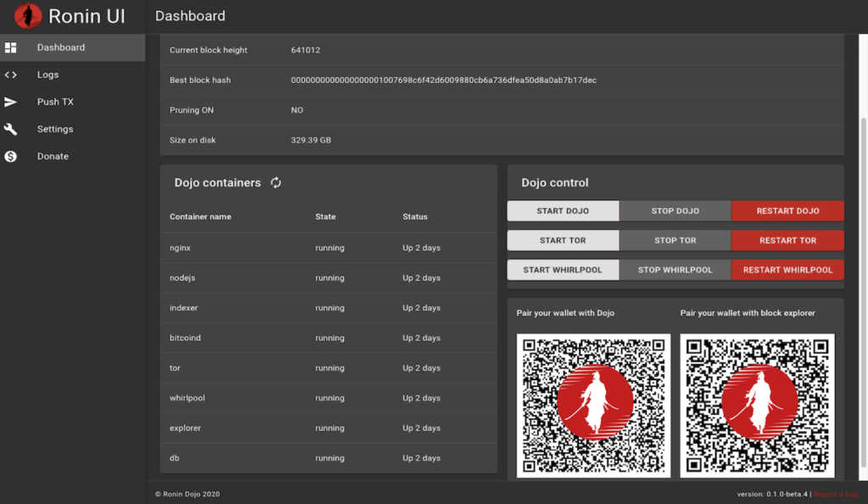Click the 'running' state of bitcoind

pos(330,338)
